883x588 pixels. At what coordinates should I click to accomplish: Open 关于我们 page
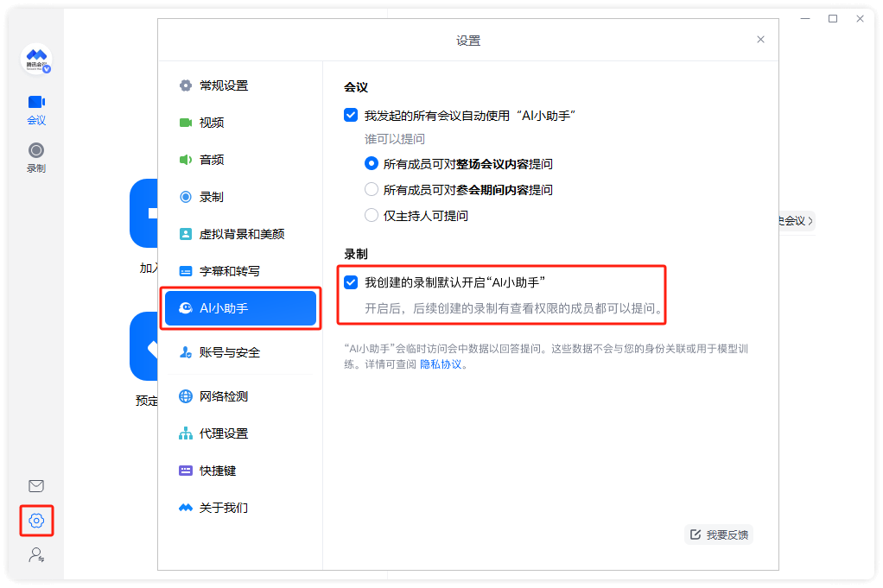[227, 507]
